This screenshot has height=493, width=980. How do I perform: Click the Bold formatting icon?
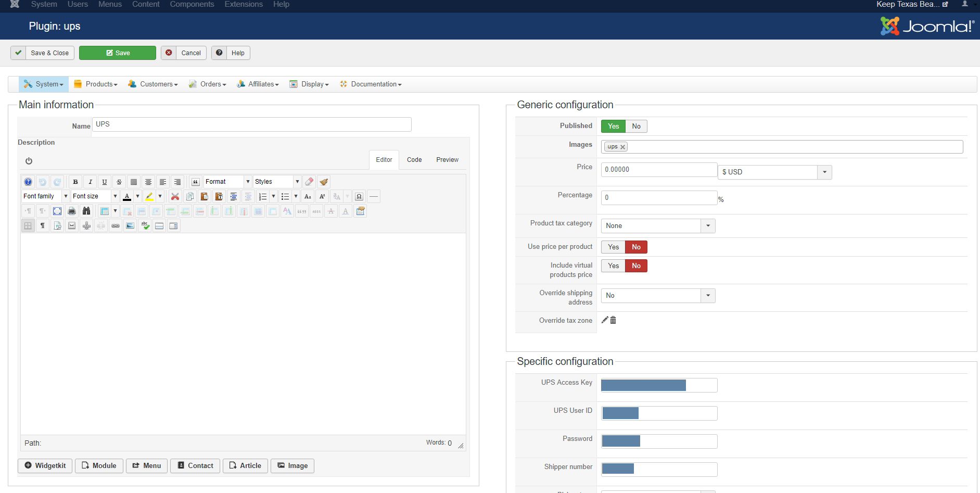pos(75,182)
